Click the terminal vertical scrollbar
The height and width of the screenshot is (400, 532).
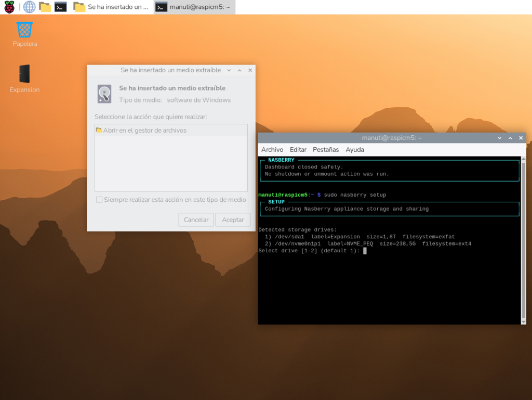[x=524, y=240]
